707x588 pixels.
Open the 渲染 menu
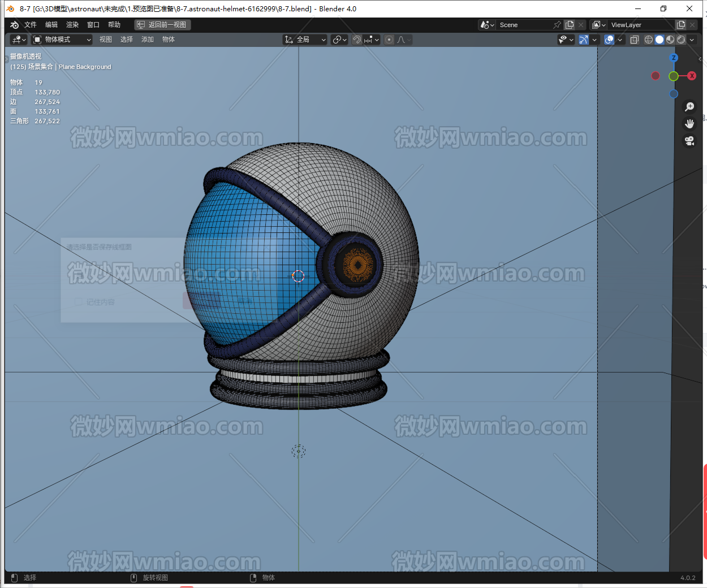click(x=72, y=25)
